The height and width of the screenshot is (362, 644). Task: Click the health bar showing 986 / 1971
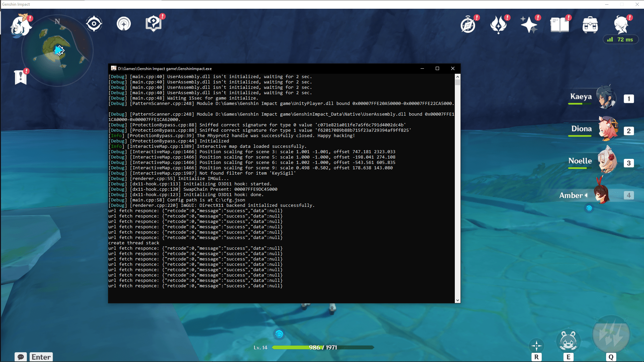pos(323,348)
